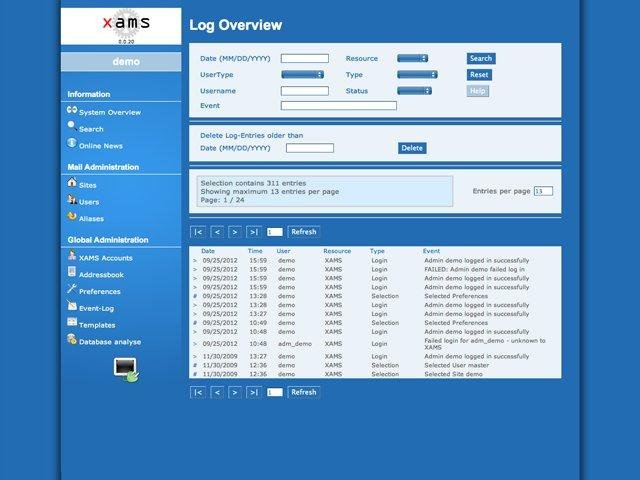
Task: Go to Sites administration
Action: pos(88,185)
